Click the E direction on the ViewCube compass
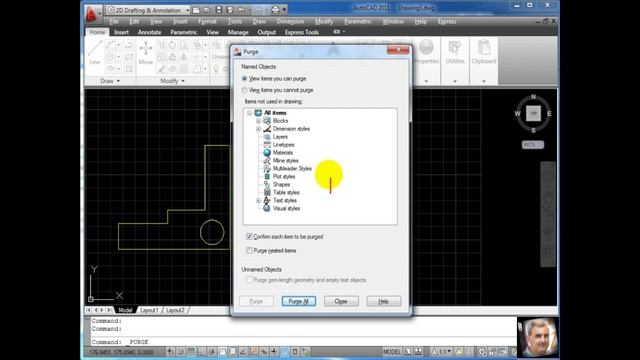Image resolution: width=640 pixels, height=360 pixels. point(549,114)
